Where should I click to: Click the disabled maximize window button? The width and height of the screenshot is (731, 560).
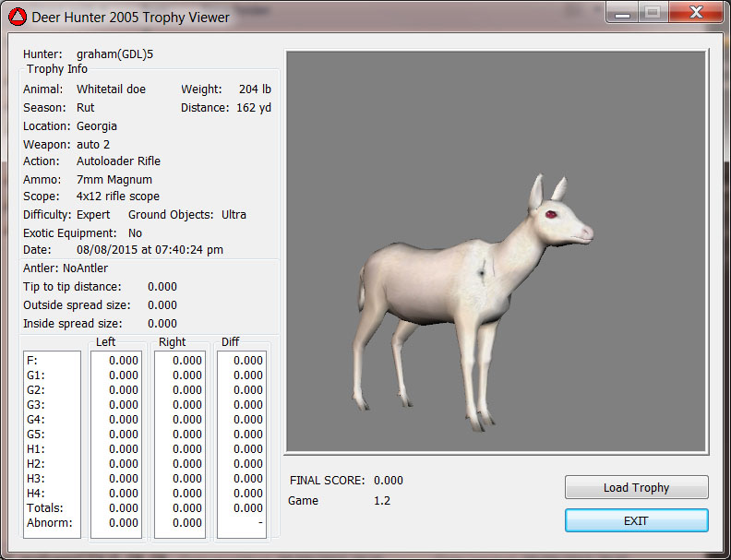652,13
